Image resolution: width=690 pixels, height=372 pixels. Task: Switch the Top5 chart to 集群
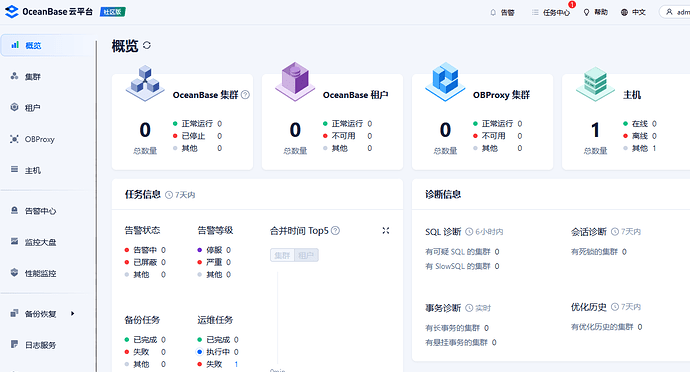(282, 255)
